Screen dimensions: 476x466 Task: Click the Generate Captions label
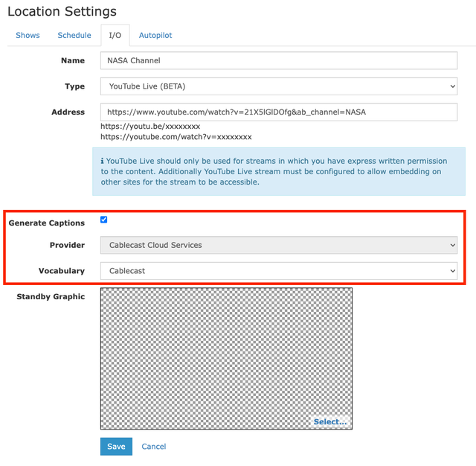click(46, 223)
